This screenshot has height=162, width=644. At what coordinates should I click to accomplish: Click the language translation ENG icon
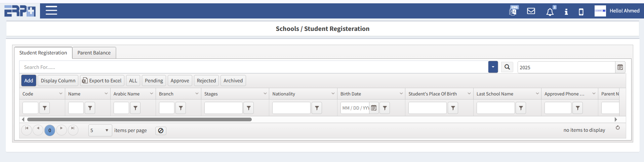[513, 11]
